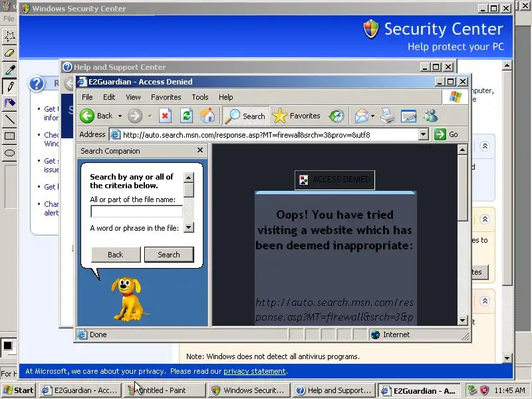Click the Address bar URL field
532x399 pixels.
coord(268,135)
